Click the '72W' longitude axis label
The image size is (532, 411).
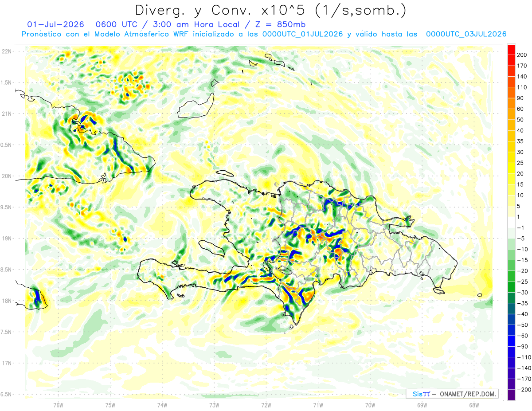tap(266, 405)
